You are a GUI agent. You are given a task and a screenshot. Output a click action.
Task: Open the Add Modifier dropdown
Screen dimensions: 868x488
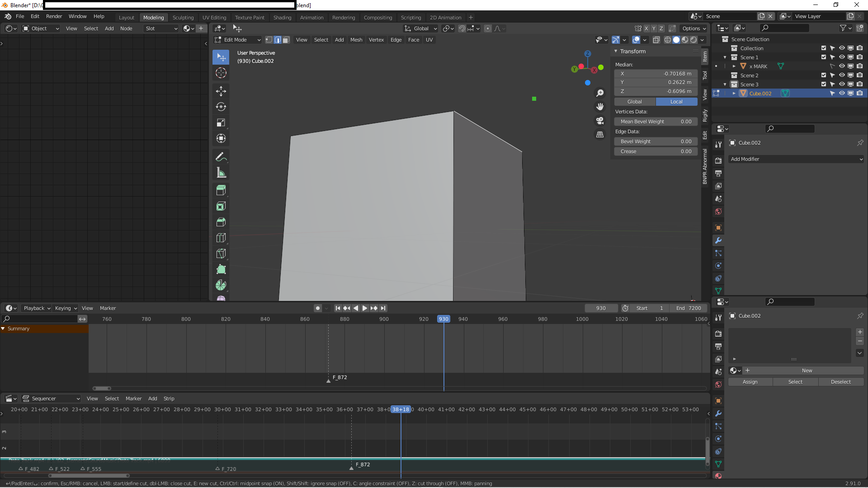pos(796,159)
